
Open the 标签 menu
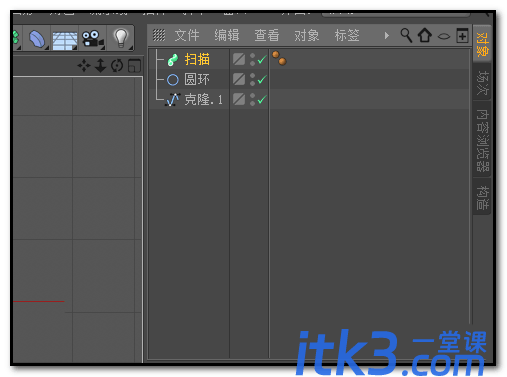[347, 35]
